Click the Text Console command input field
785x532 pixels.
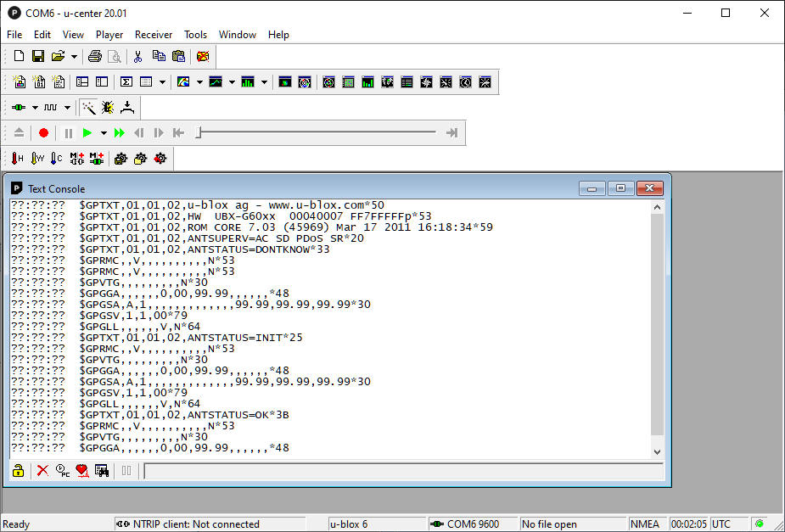(x=403, y=471)
